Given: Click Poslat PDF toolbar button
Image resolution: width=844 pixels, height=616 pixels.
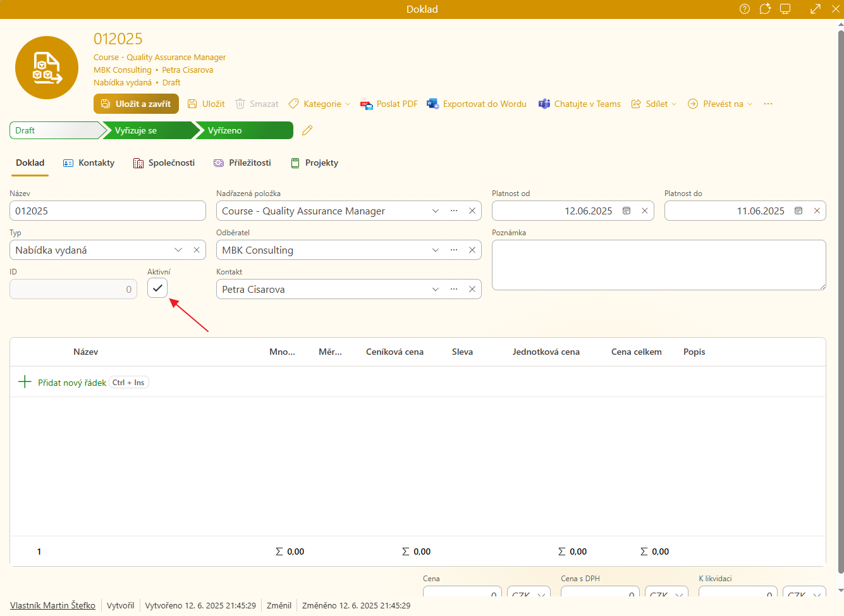Looking at the screenshot, I should click(389, 104).
